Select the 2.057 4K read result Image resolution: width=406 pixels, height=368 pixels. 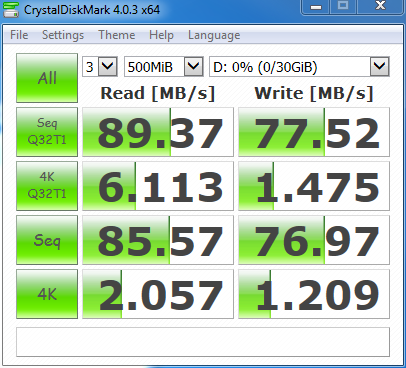coord(158,294)
